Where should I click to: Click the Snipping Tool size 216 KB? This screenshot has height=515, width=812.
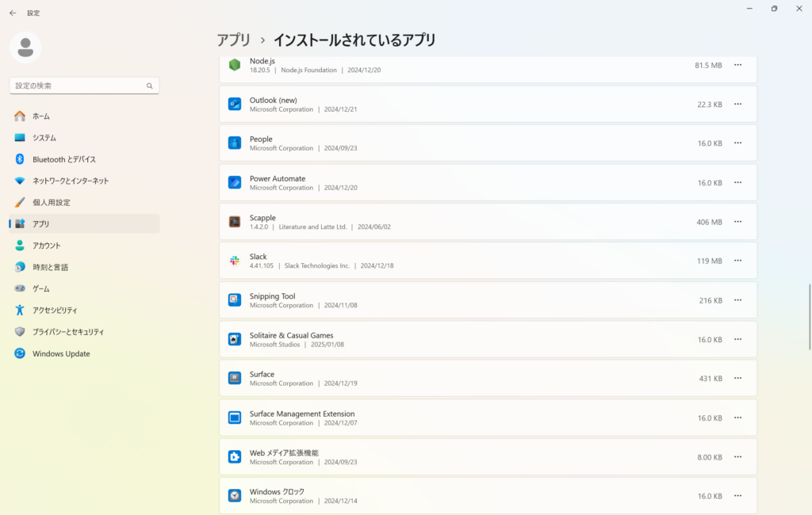pyautogui.click(x=710, y=300)
